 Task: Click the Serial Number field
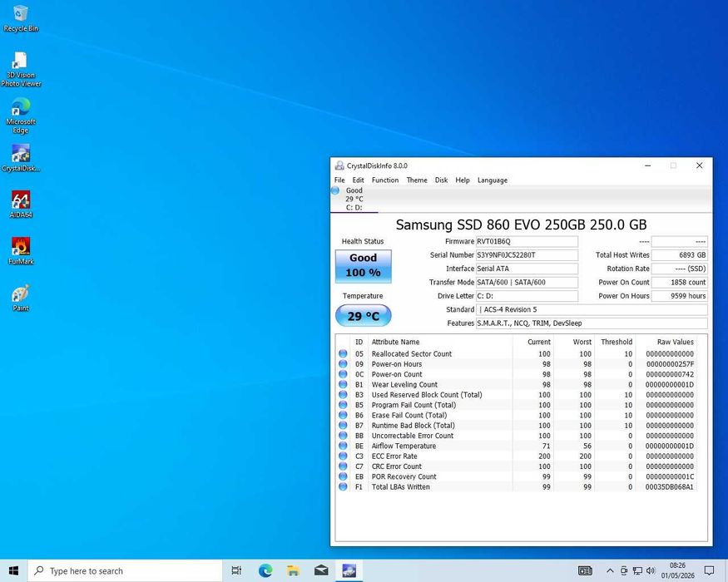[x=527, y=254]
